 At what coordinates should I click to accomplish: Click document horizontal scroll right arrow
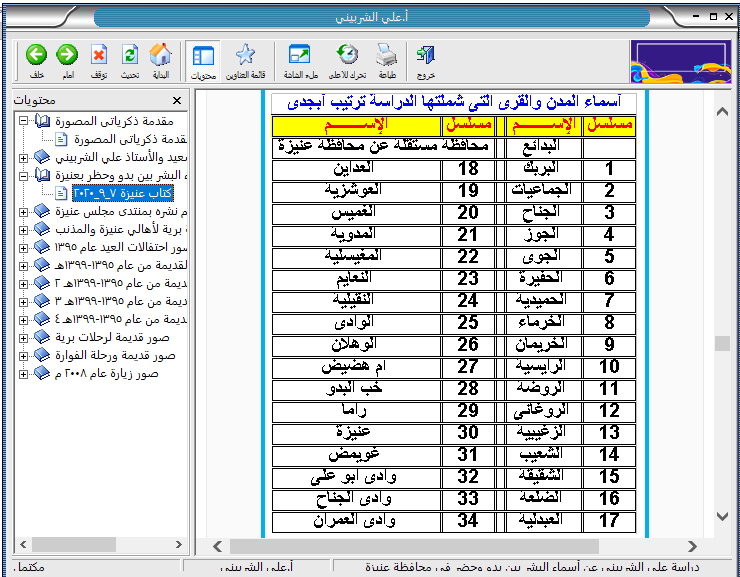[692, 546]
